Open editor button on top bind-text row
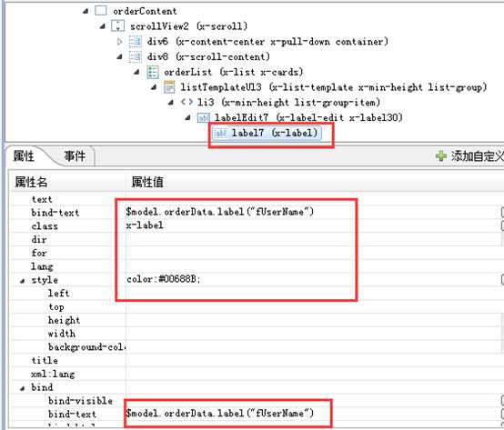The height and width of the screenshot is (430, 504). [502, 213]
